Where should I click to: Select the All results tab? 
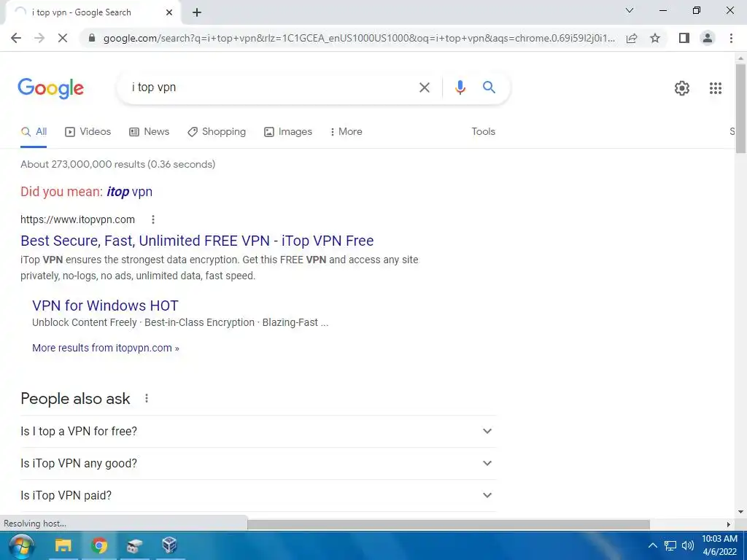tap(34, 132)
